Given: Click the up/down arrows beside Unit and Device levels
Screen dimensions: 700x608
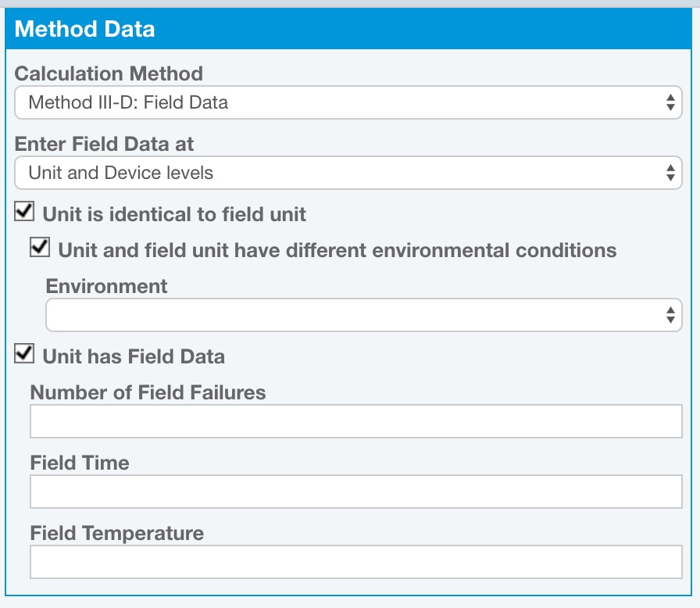Looking at the screenshot, I should [x=670, y=173].
